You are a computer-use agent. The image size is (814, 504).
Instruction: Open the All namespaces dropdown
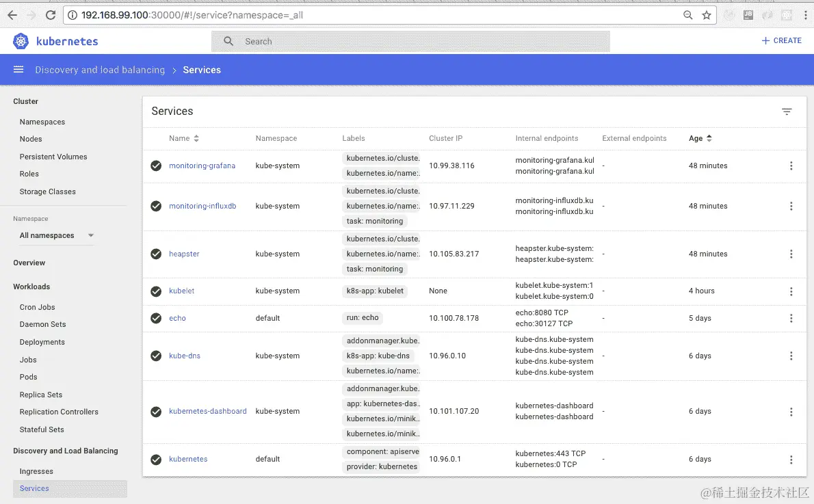tap(56, 235)
